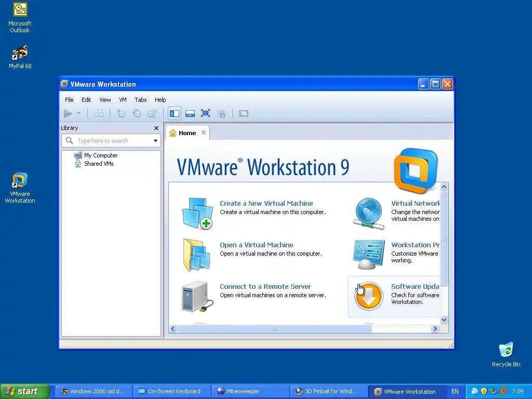The width and height of the screenshot is (532, 399).
Task: Click the horizontal scrollbar thumb
Action: pos(274,328)
